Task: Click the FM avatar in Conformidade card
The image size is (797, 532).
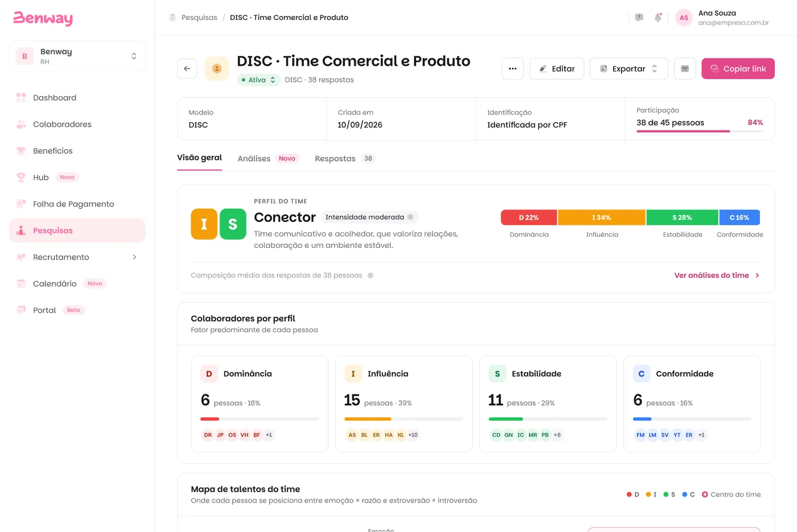Action: (640, 435)
